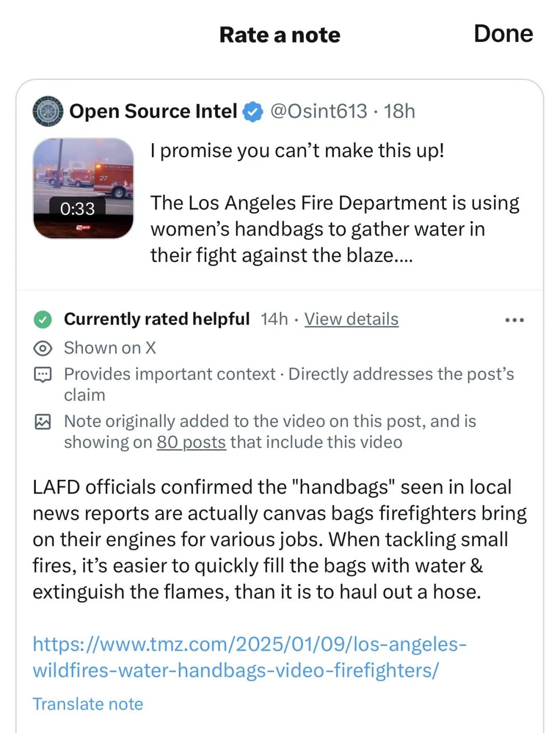This screenshot has height=733, width=560.
Task: Click the 0:33 video duration badge
Action: tap(77, 209)
